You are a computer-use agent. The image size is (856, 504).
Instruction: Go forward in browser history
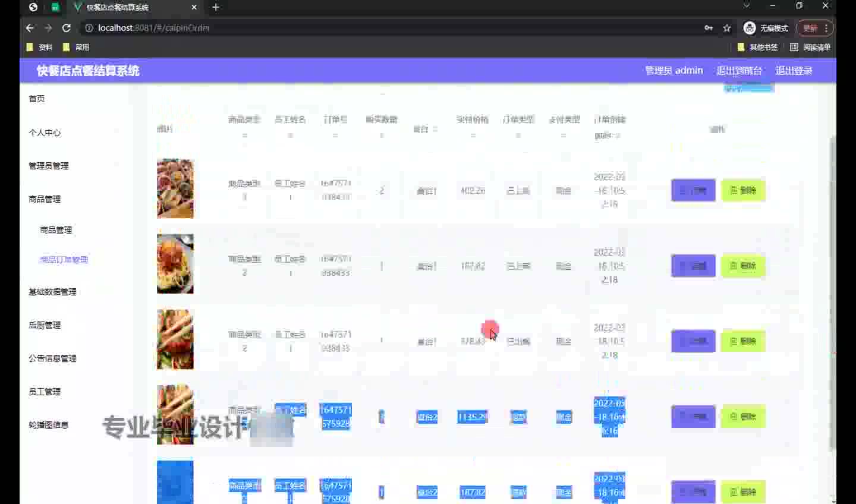pos(48,28)
